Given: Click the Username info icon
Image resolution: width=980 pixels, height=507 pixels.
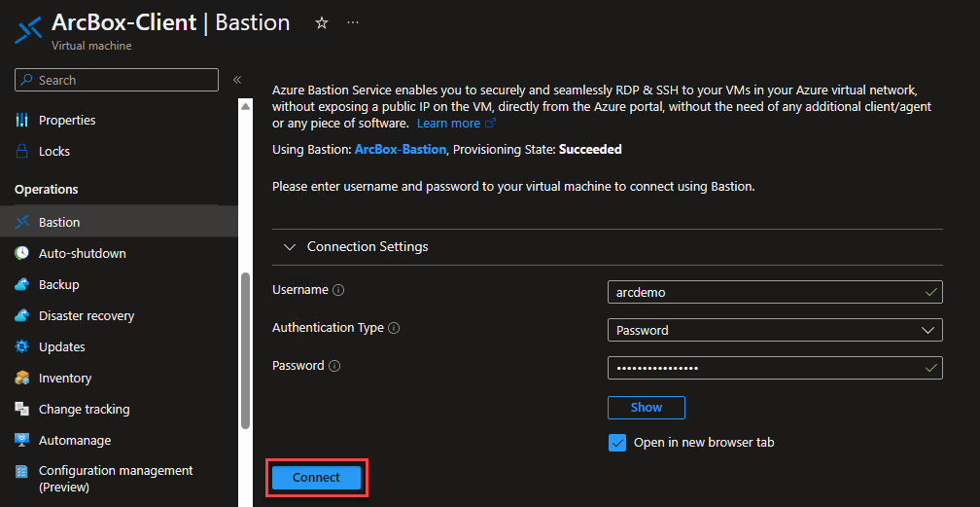Looking at the screenshot, I should pyautogui.click(x=338, y=290).
